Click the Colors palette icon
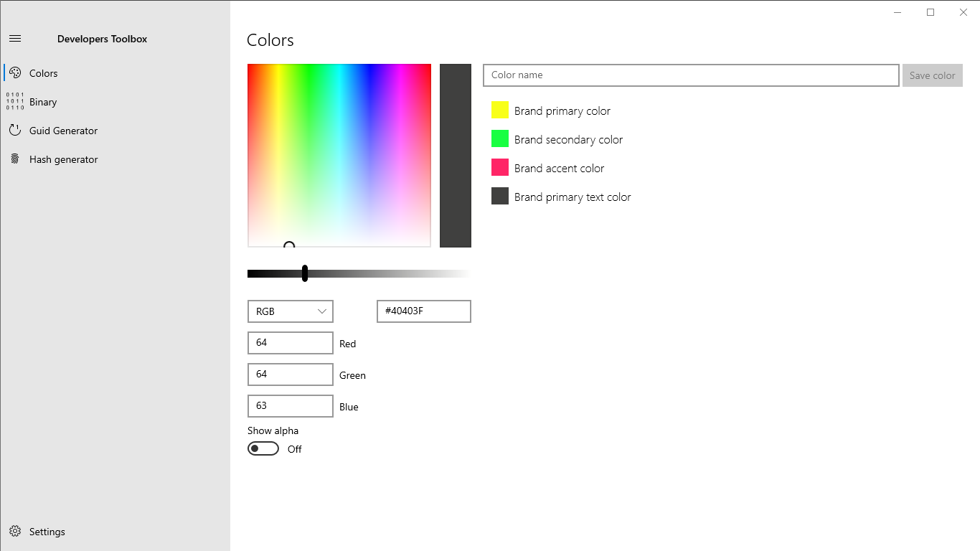980x551 pixels. 15,73
